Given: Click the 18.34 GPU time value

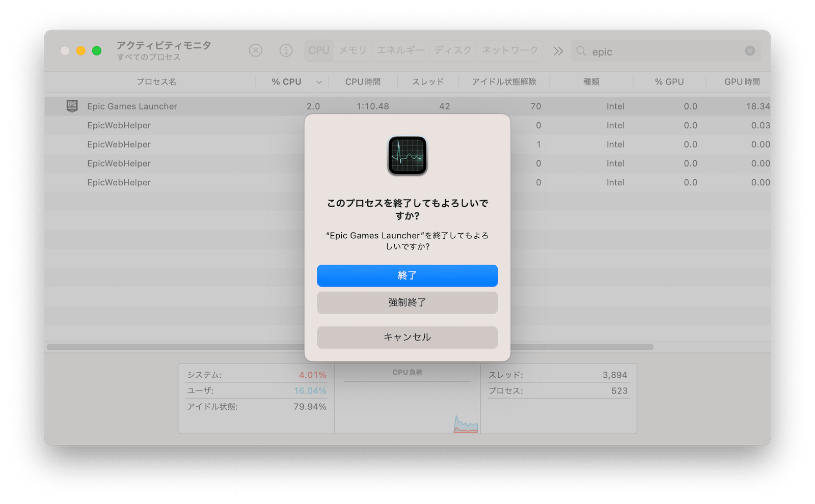Looking at the screenshot, I should (758, 106).
